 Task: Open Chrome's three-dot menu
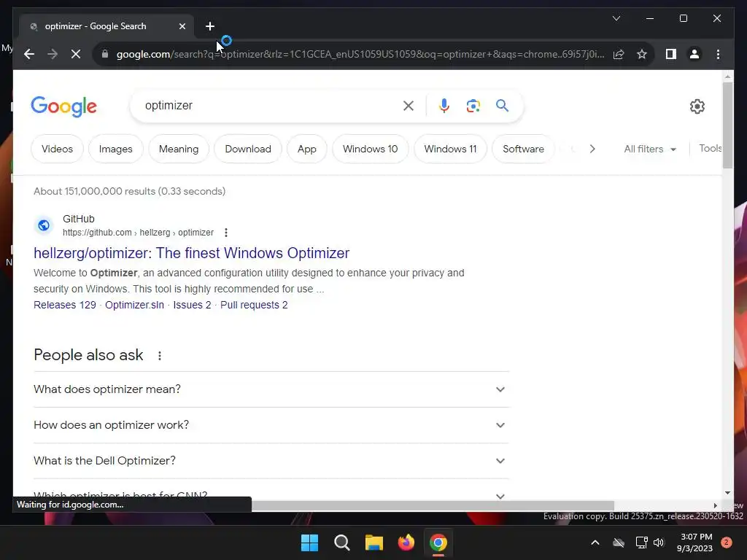point(718,54)
